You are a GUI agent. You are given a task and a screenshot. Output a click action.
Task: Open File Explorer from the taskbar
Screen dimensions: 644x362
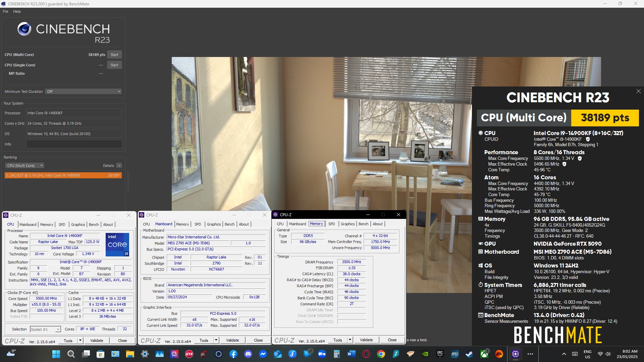[x=130, y=354]
